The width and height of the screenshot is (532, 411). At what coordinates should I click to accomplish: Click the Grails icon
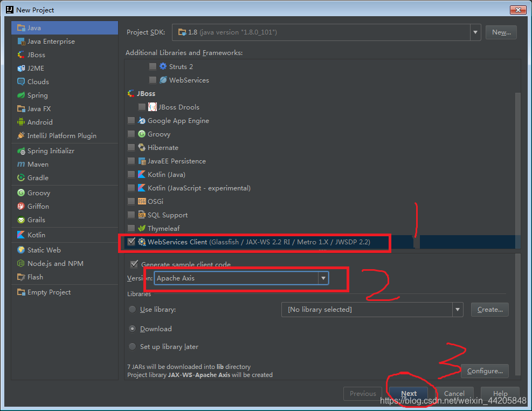(21, 220)
